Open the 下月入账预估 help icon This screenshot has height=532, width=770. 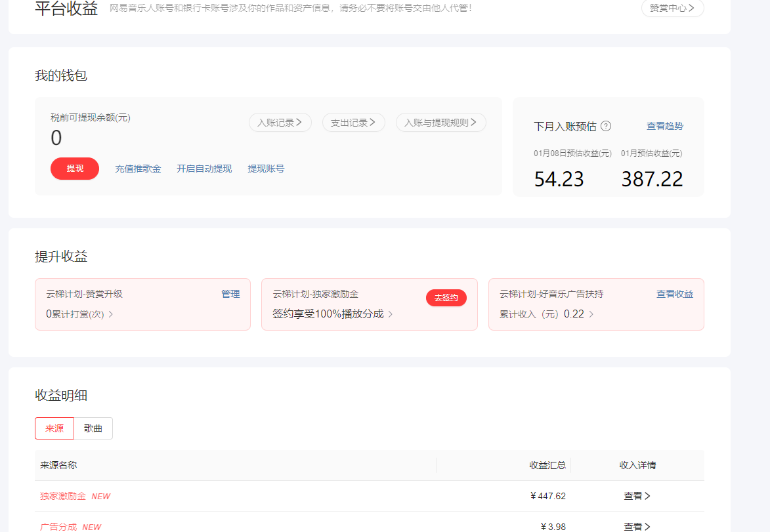[607, 125]
